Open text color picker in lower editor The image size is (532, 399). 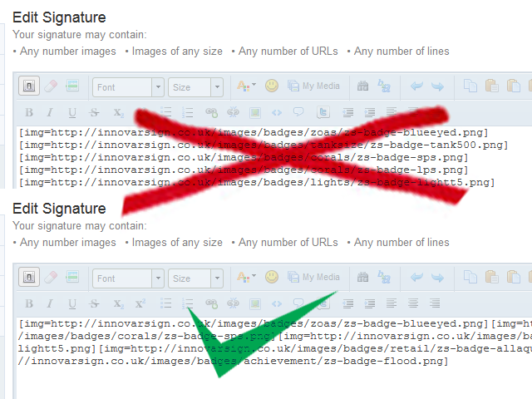tap(247, 278)
